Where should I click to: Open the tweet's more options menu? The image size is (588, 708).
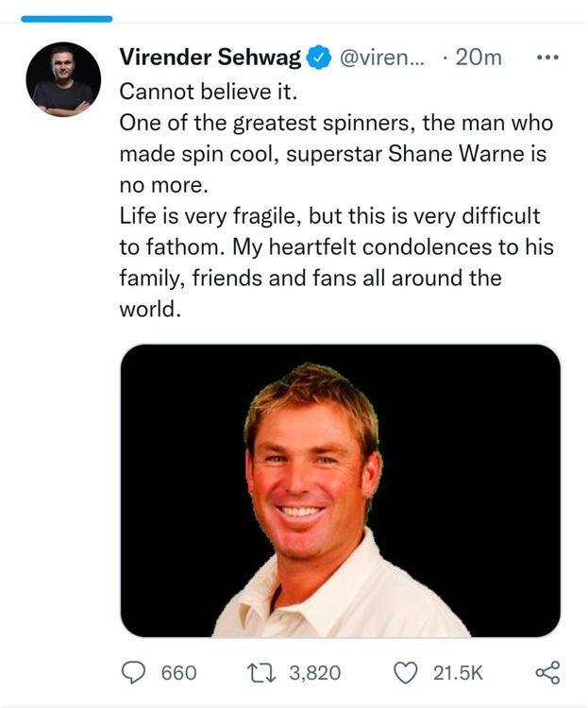(x=547, y=58)
